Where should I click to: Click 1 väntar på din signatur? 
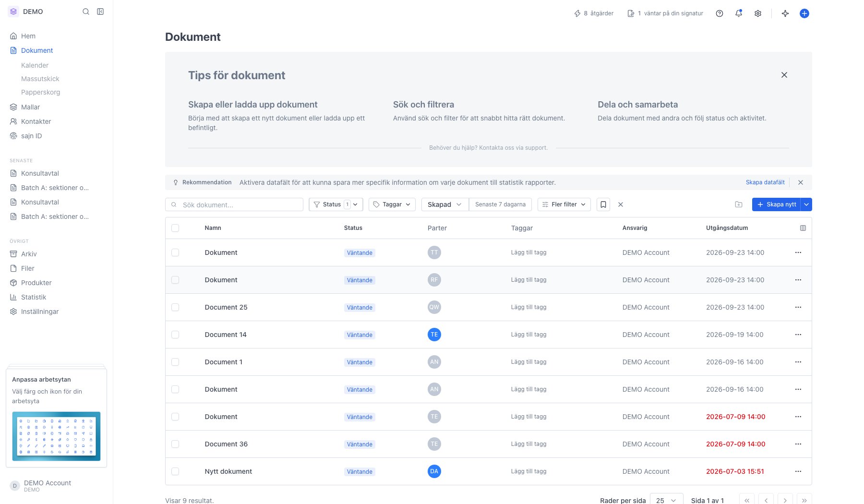pyautogui.click(x=665, y=13)
